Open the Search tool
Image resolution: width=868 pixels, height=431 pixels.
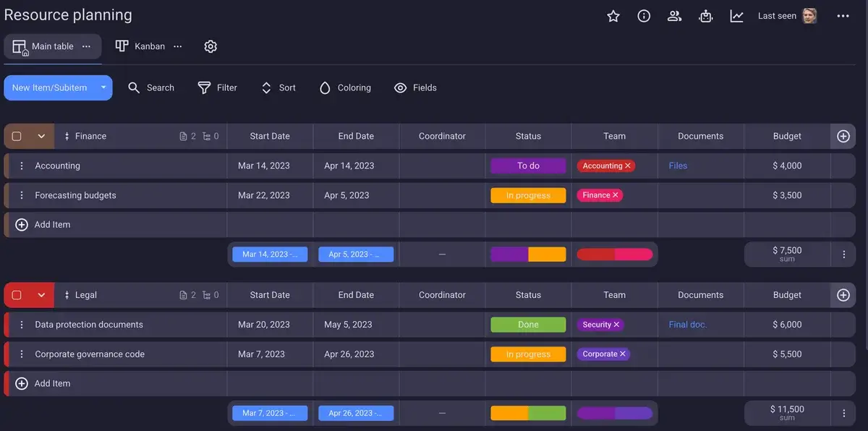click(151, 88)
